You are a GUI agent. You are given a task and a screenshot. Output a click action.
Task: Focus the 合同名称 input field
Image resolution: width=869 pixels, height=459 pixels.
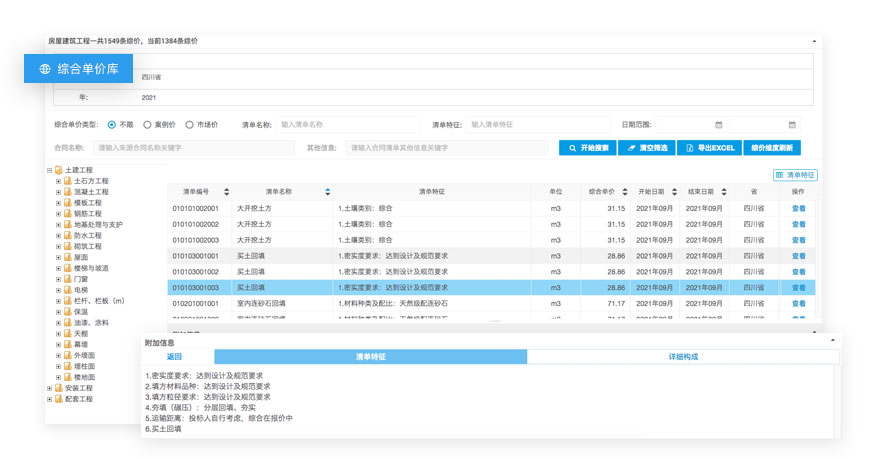pos(193,148)
